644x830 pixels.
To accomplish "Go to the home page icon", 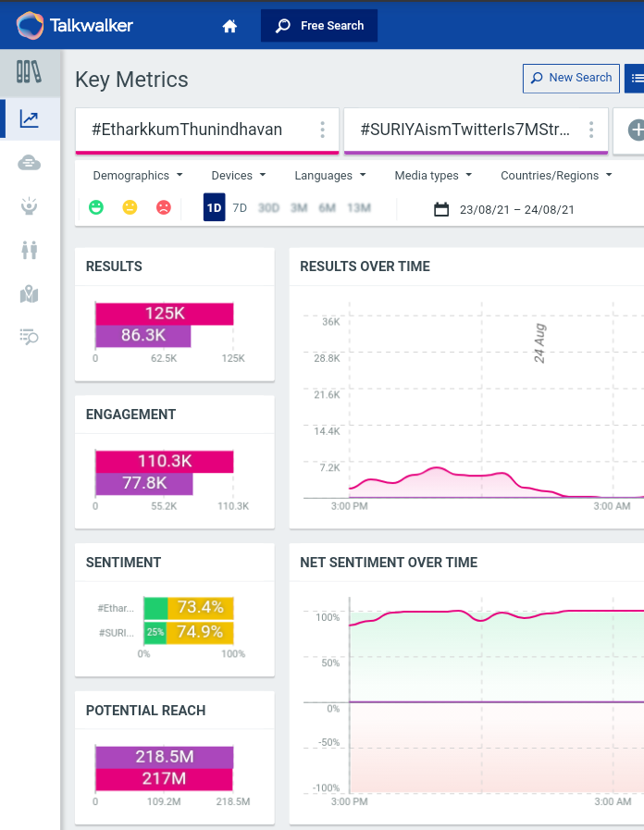I will pyautogui.click(x=229, y=26).
